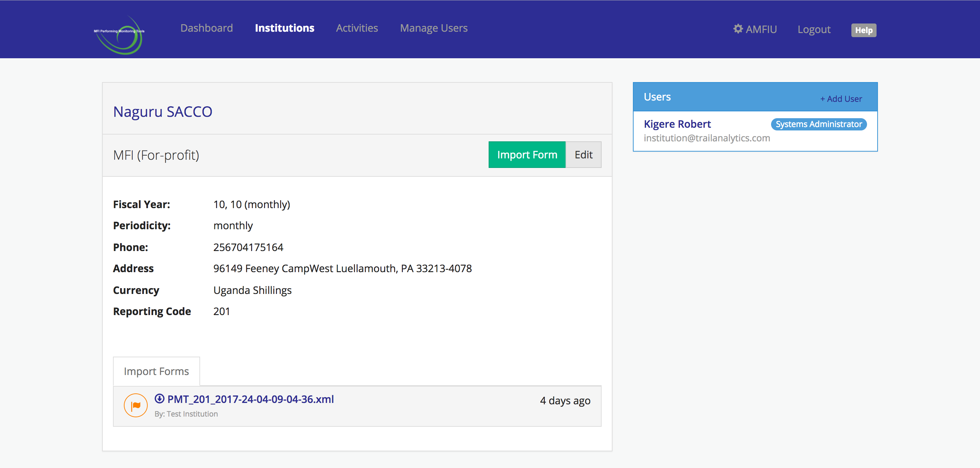980x468 pixels.
Task: Go to the Dashboard page
Action: pos(207,28)
